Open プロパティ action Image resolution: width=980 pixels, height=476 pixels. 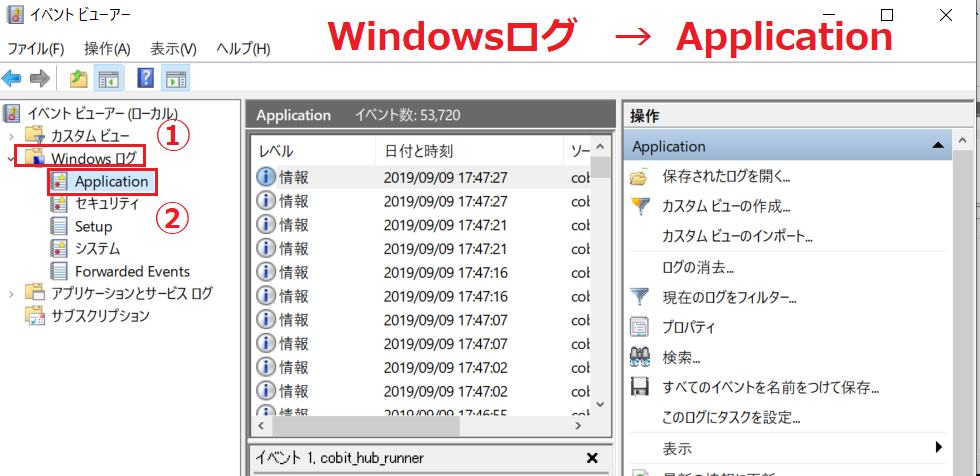tap(688, 327)
